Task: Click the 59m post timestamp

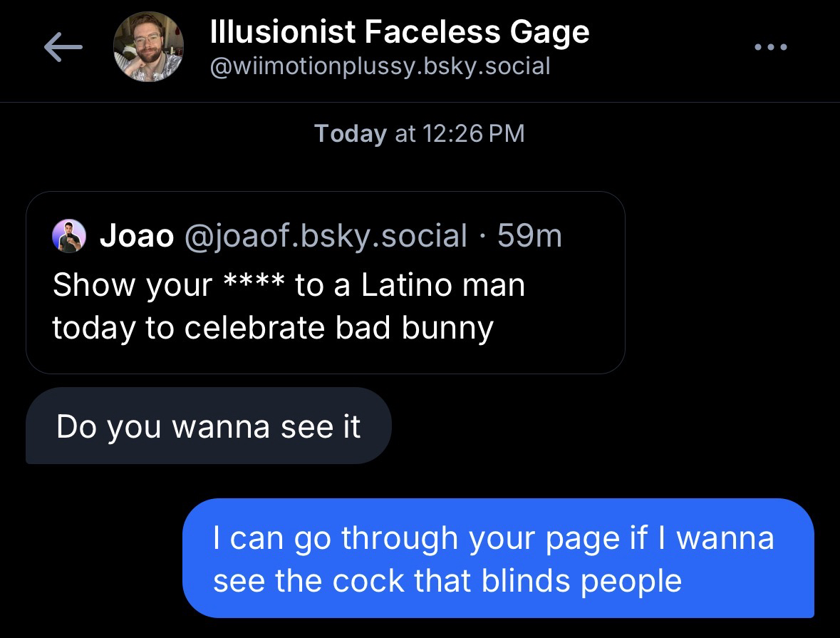Action: (x=529, y=236)
